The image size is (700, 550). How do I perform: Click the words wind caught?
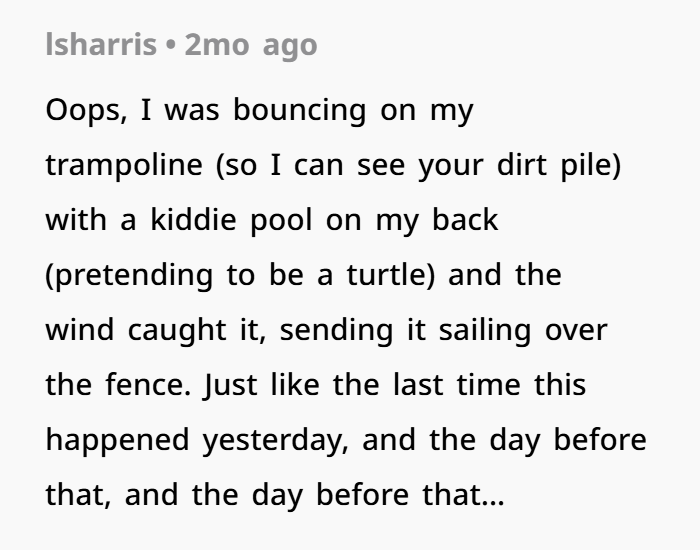click(136, 331)
